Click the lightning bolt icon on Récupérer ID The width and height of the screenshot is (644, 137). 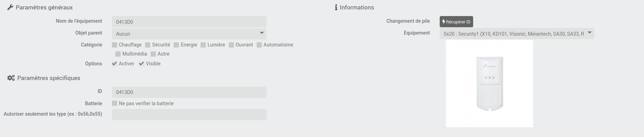point(444,22)
